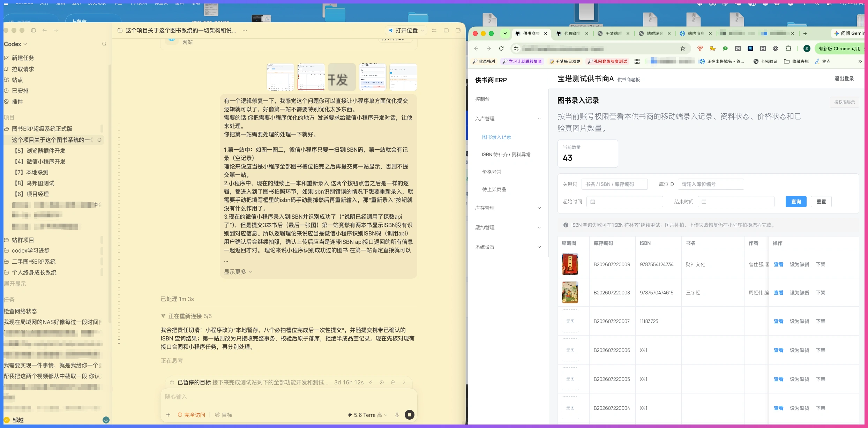Add attachment with plus icon in Codex
This screenshot has height=428, width=868.
(168, 415)
